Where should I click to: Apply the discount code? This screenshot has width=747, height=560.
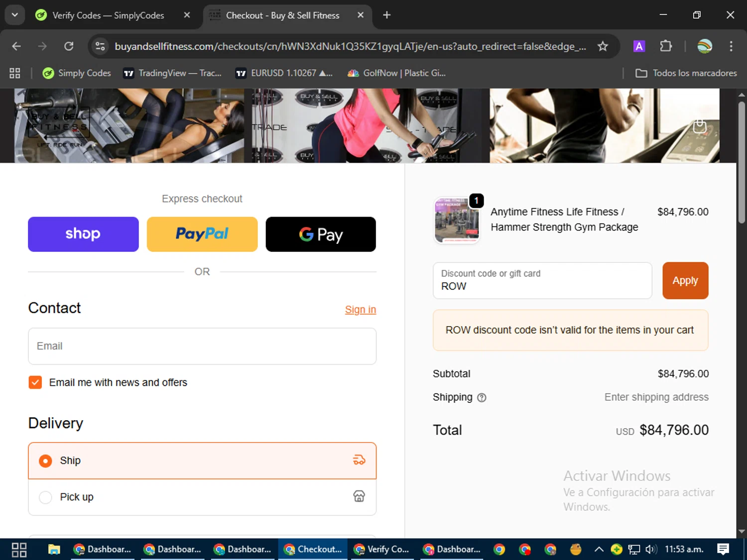tap(685, 280)
